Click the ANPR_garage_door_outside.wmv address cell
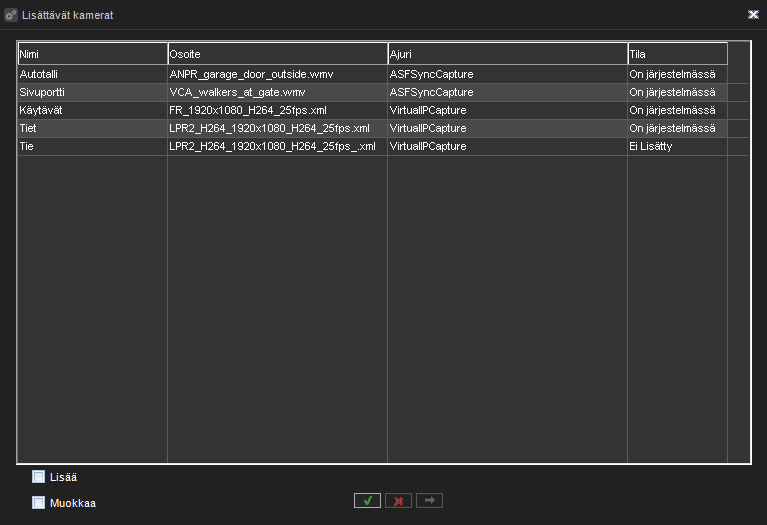The height and width of the screenshot is (525, 767). (x=277, y=74)
